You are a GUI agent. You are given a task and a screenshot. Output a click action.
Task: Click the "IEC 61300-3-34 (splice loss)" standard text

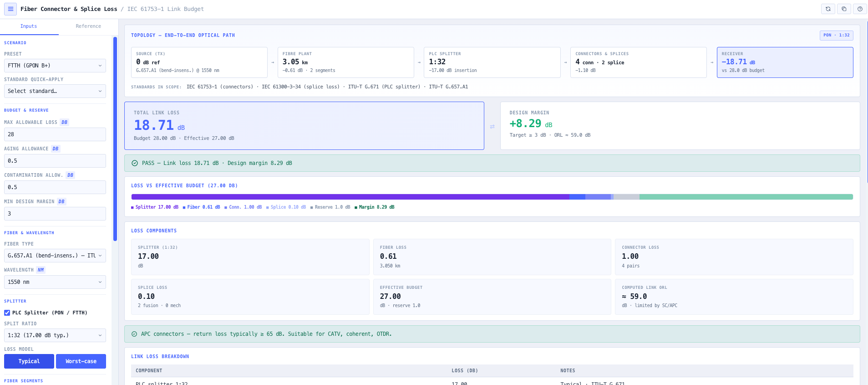coord(300,87)
